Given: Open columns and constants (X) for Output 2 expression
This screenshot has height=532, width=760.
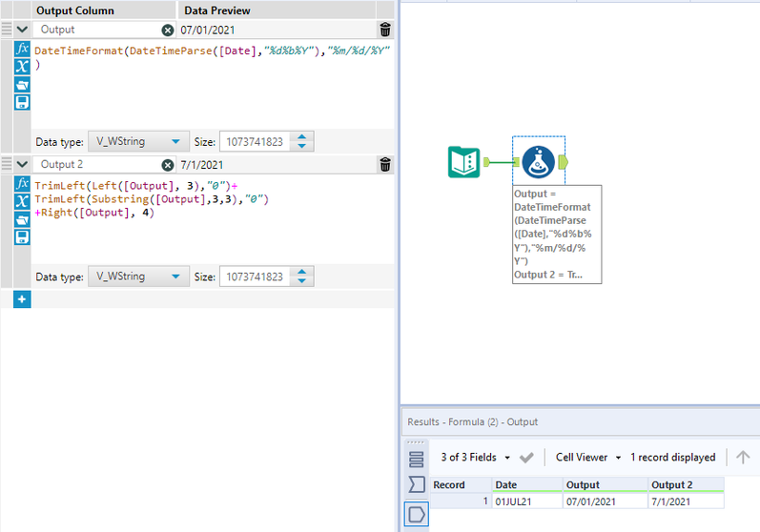Looking at the screenshot, I should coord(22,201).
